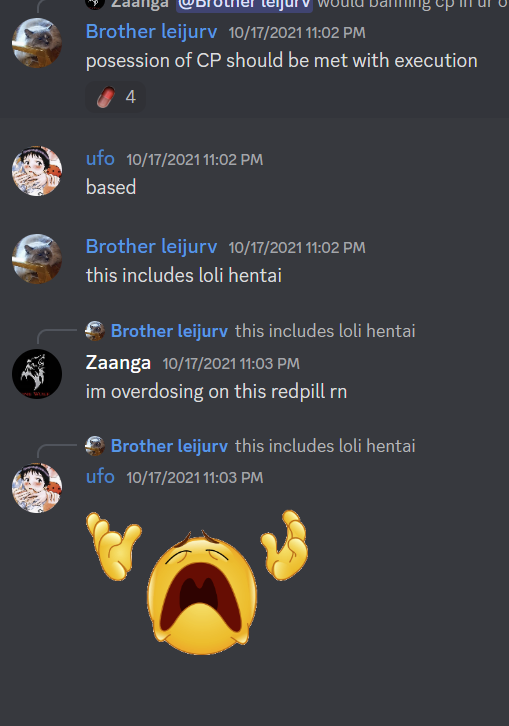Viewport: 509px width, 726px height.
Task: Open Brother leijurv's username on the execution message
Action: [x=151, y=32]
